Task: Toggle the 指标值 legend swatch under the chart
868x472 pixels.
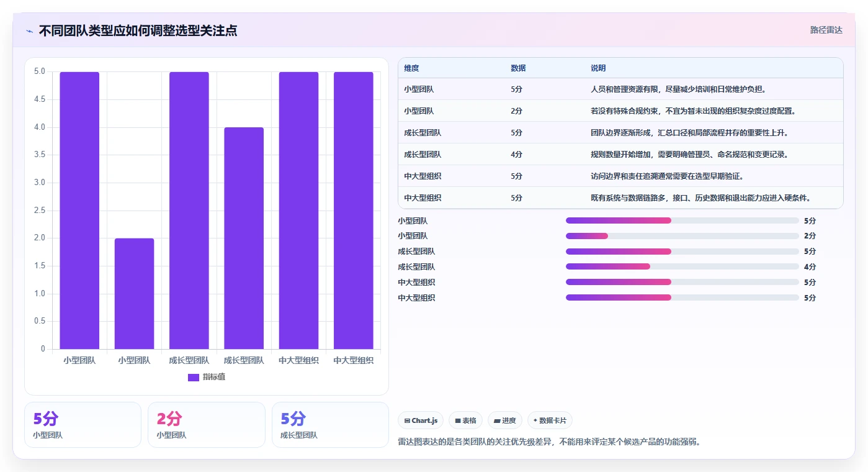Action: pyautogui.click(x=194, y=377)
